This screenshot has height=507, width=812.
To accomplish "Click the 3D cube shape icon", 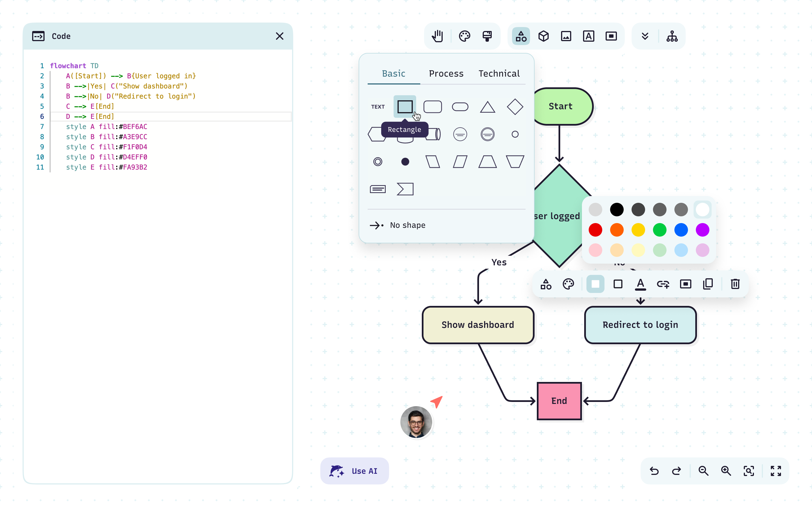I will tap(543, 36).
